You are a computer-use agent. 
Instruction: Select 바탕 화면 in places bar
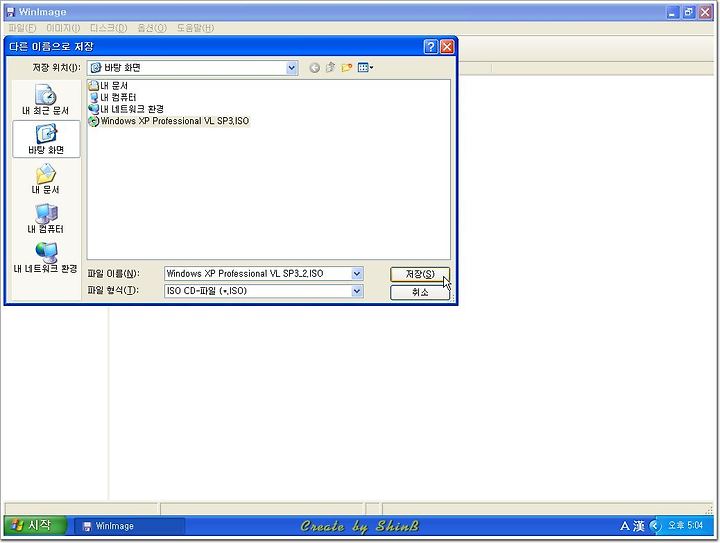tap(46, 139)
